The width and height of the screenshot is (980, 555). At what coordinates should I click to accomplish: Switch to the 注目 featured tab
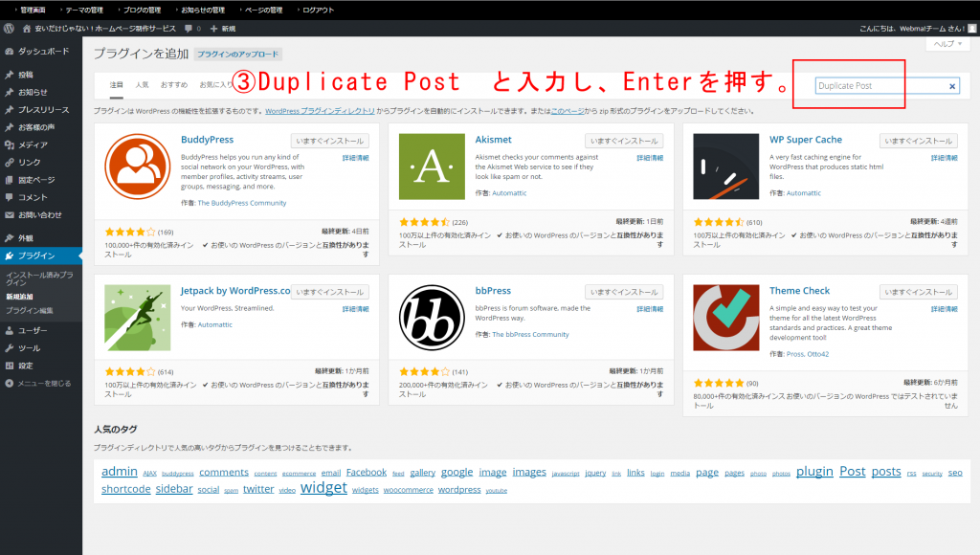coord(116,84)
